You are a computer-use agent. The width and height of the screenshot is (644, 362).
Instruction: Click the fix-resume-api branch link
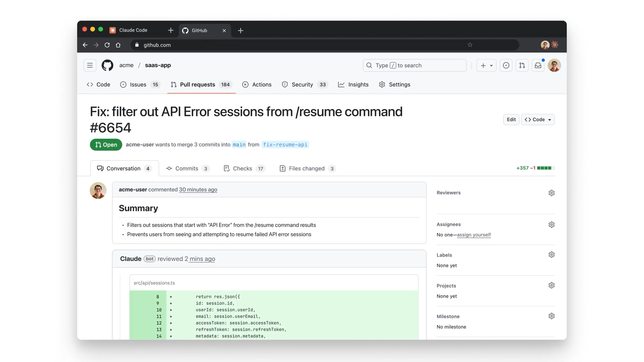(x=285, y=144)
